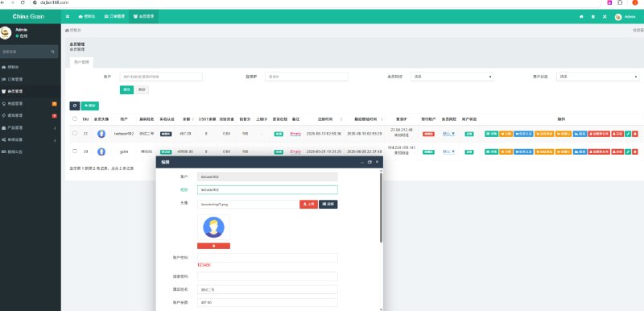Image resolution: width=644 pixels, height=311 pixels.
Task: Tick the select-all checkbox in table header
Action: [x=74, y=118]
